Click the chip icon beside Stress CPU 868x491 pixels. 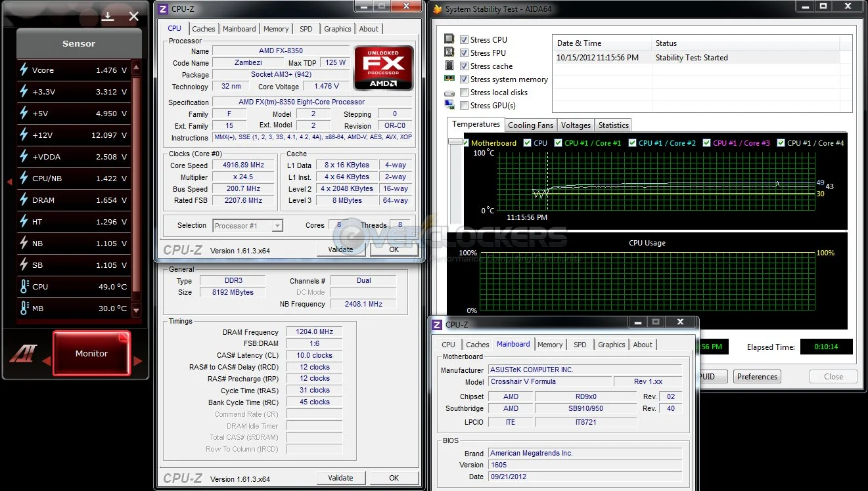coord(449,39)
